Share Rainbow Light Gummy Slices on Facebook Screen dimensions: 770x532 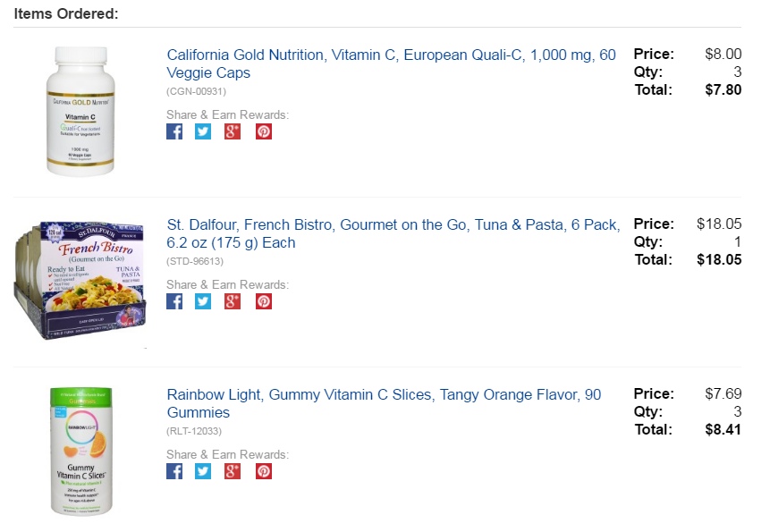coord(174,471)
